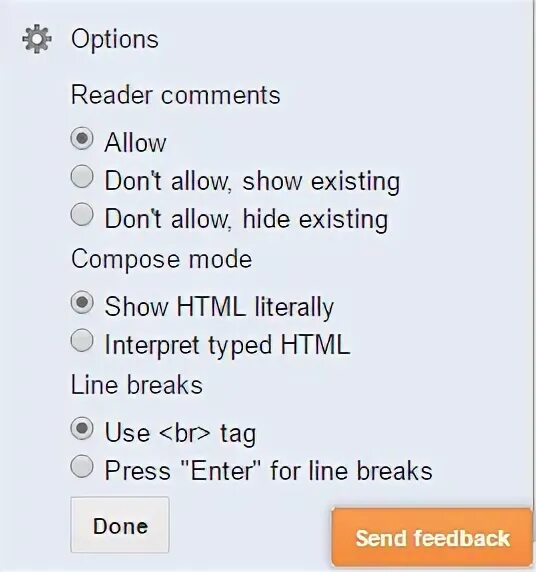Select the "Show HTML literally" radio circle
The image size is (536, 572).
tap(82, 302)
